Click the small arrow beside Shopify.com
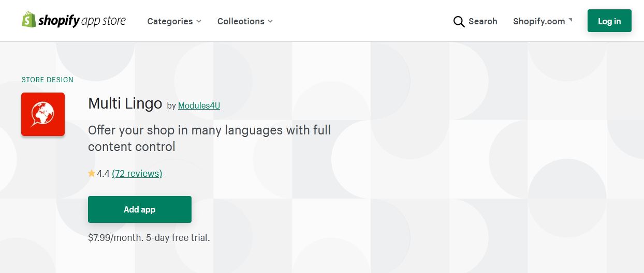Image resolution: width=644 pixels, height=273 pixels. 570,20
